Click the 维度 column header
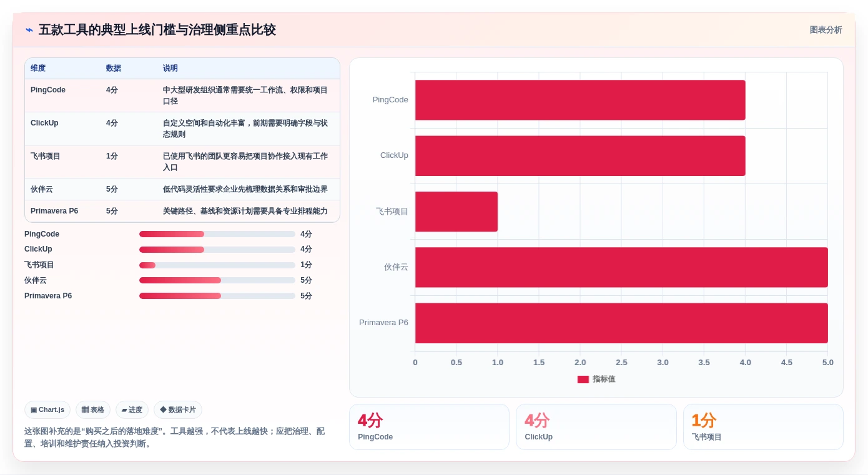Image resolution: width=868 pixels, height=475 pixels. pyautogui.click(x=38, y=68)
